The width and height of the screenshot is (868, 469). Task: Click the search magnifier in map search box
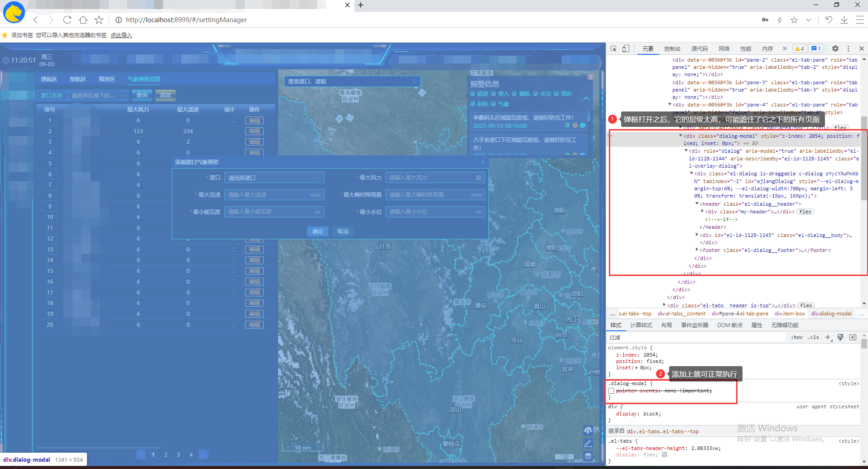click(415, 82)
